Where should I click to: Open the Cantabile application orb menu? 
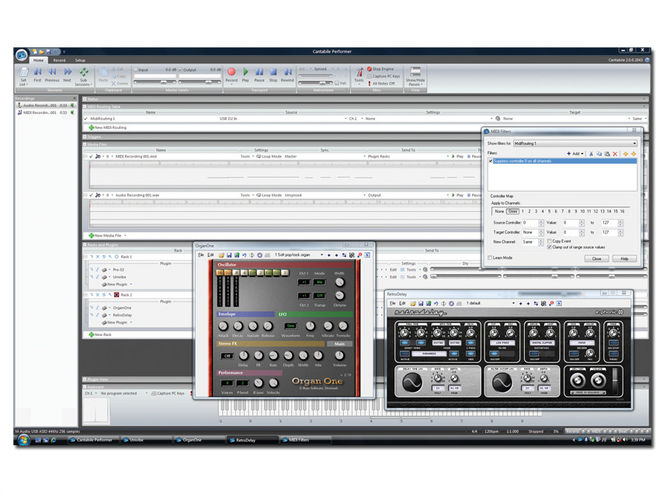[x=21, y=55]
